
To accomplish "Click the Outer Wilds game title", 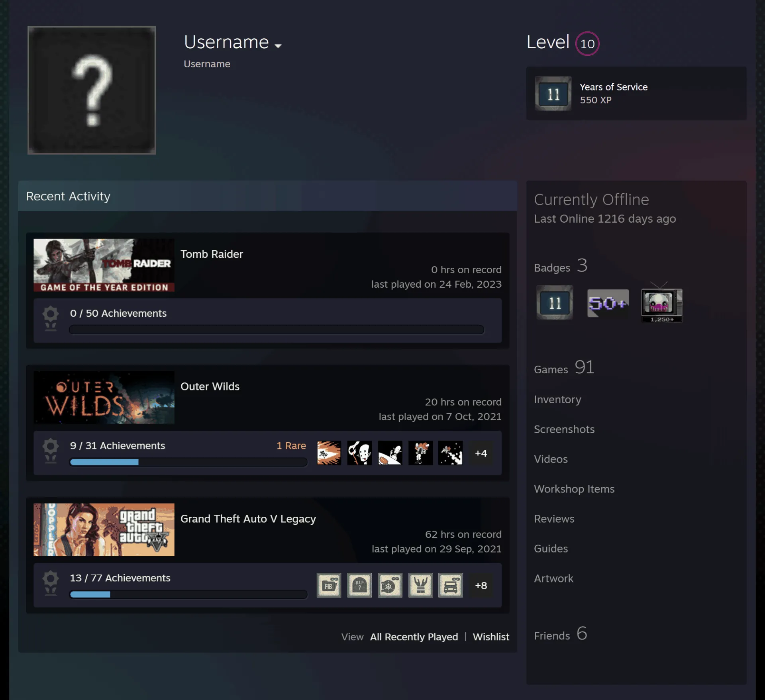I will (210, 386).
